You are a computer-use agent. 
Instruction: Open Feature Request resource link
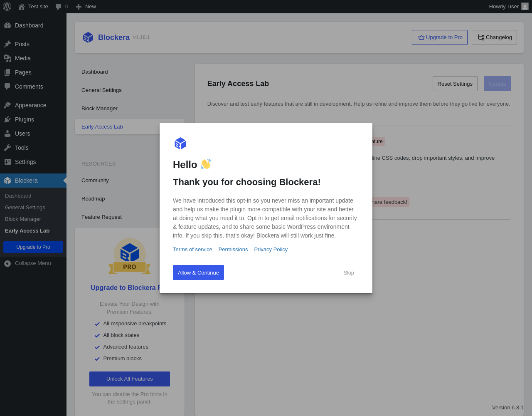click(101, 217)
